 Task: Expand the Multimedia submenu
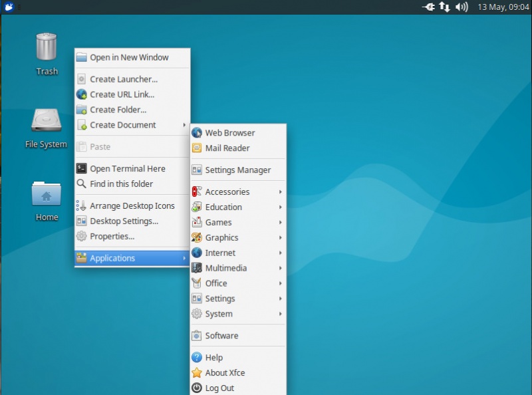click(x=226, y=268)
